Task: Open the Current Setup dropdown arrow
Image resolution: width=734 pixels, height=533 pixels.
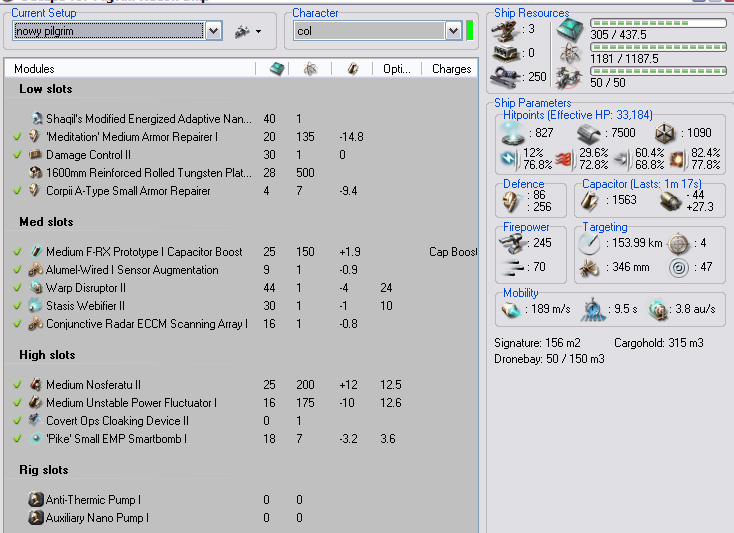Action: click(x=213, y=31)
